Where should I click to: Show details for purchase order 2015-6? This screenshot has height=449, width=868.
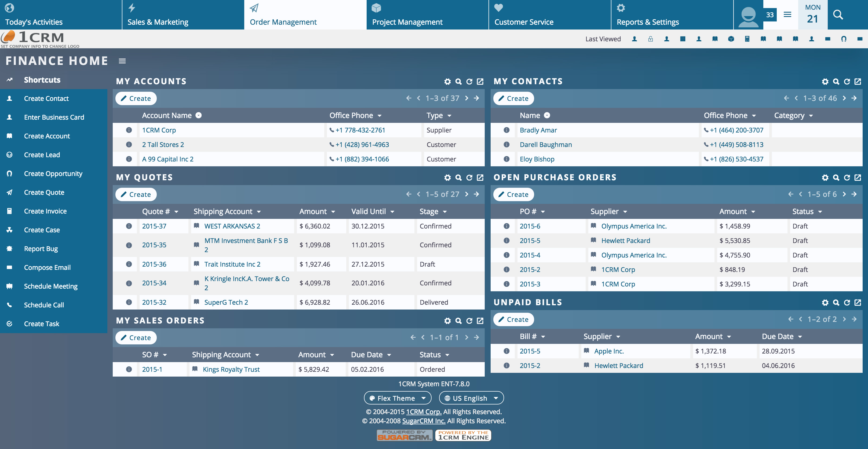point(506,226)
